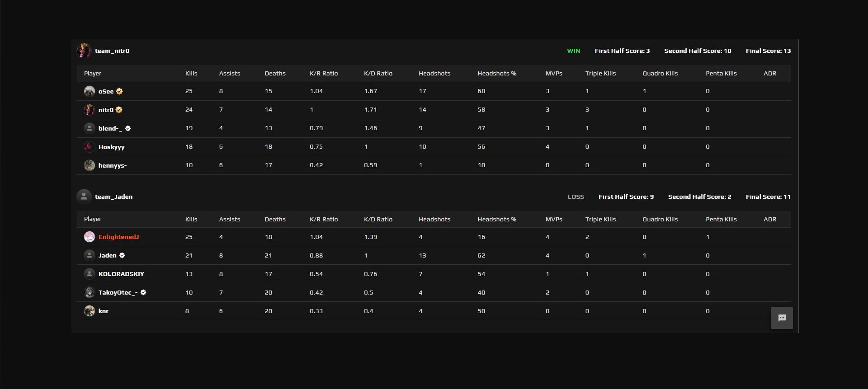Click the team_Jaden team name
Image resolution: width=868 pixels, height=389 pixels.
pyautogui.click(x=113, y=197)
